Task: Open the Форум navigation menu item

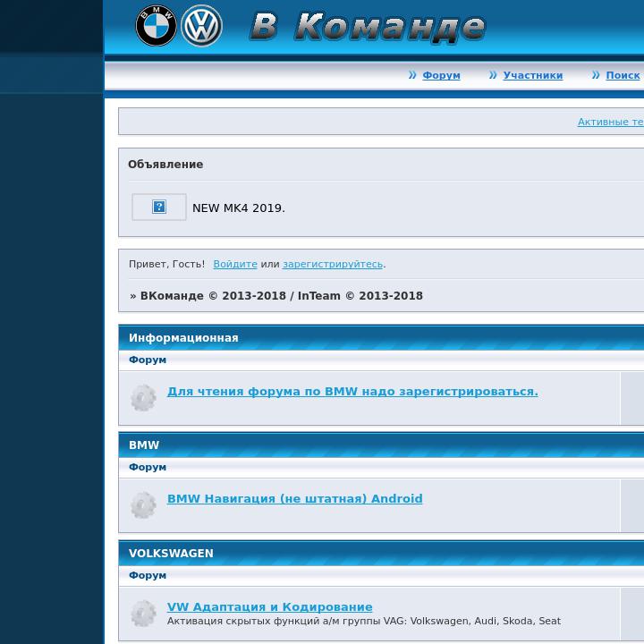Action: [441, 75]
